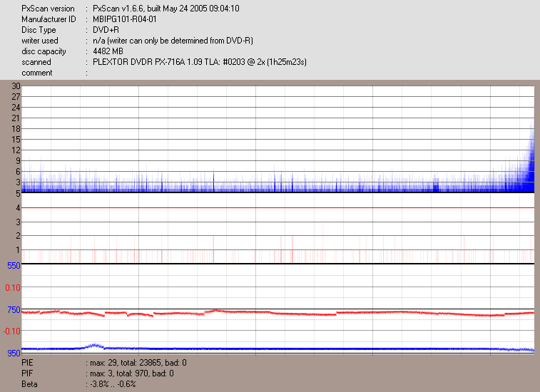This screenshot has width=540, height=392.
Task: Select the 'comment' label
Action: 37,73
